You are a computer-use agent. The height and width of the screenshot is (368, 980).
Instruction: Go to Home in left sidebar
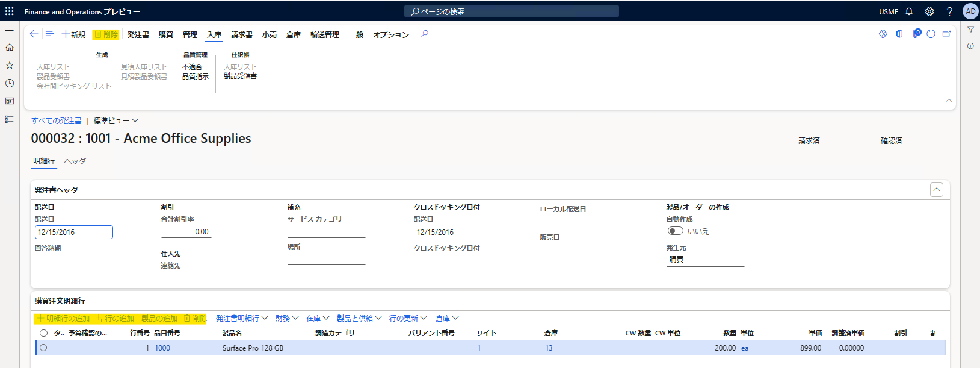click(x=10, y=48)
